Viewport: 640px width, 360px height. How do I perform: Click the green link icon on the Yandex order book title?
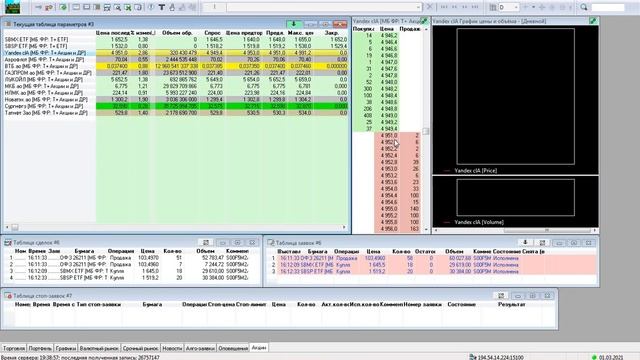pyautogui.click(x=424, y=21)
